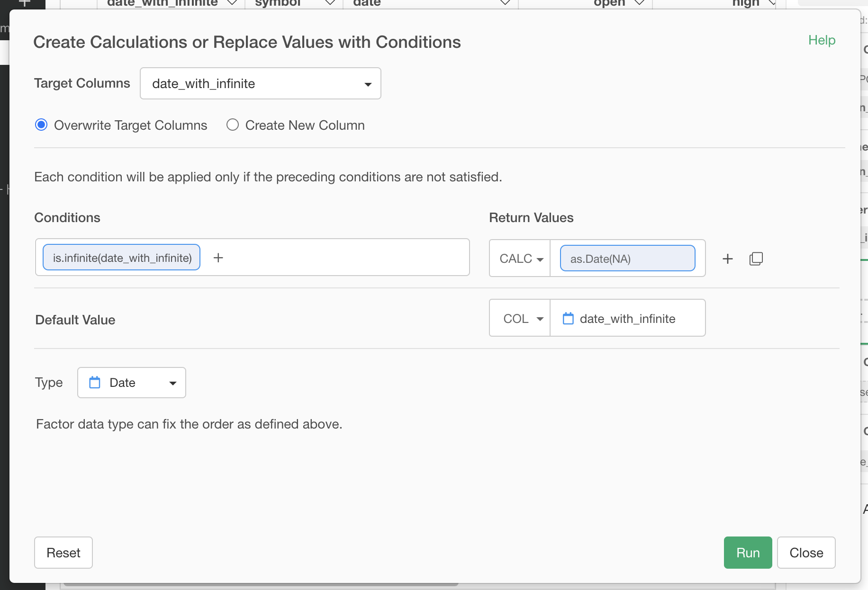Open the symbol column header menu arrow
The image size is (868, 590).
(330, 3)
